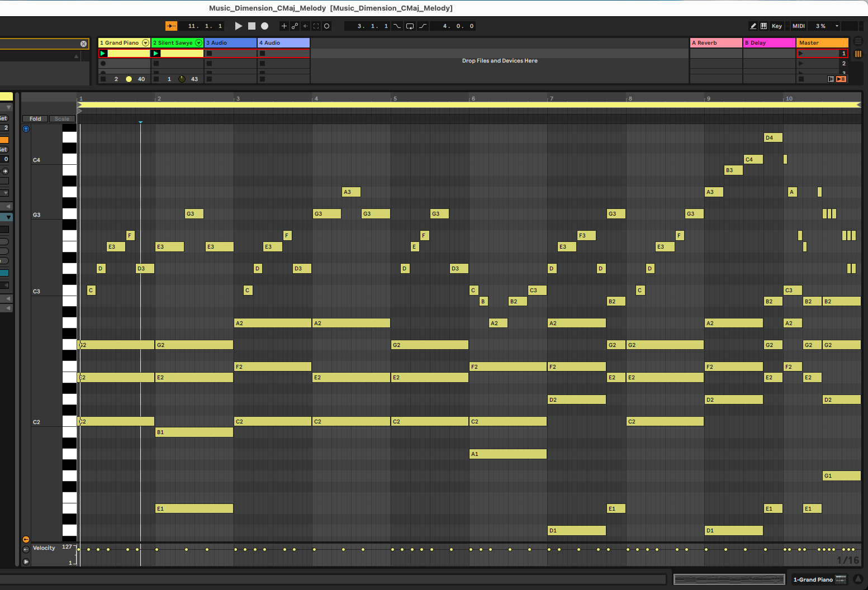Show Arrangement view with horizontal lines icon
The image size is (868, 590).
[858, 42]
